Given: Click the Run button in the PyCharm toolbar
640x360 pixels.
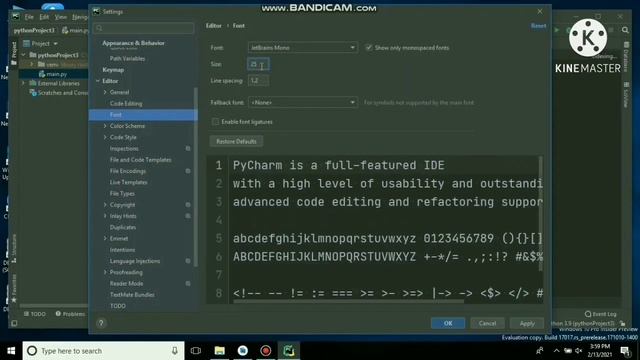Looking at the screenshot, I should 557,30.
